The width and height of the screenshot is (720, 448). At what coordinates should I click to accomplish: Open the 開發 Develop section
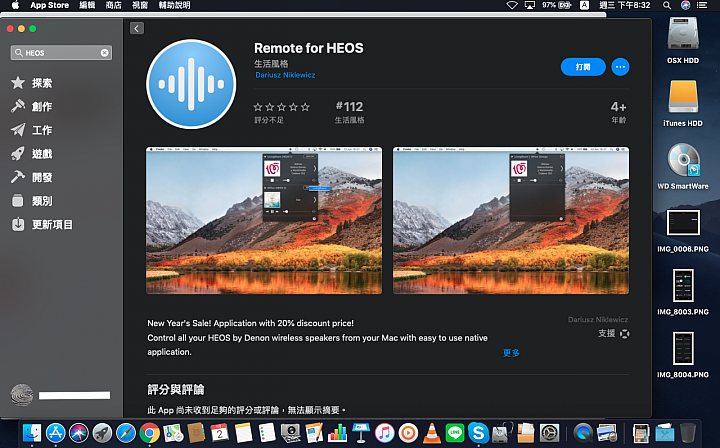(x=32, y=177)
